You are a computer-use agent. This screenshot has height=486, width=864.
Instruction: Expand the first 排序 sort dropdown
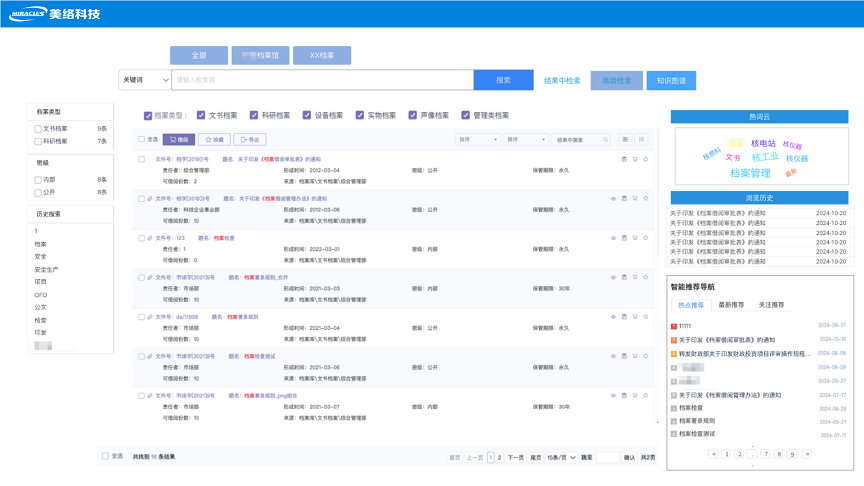(x=477, y=140)
